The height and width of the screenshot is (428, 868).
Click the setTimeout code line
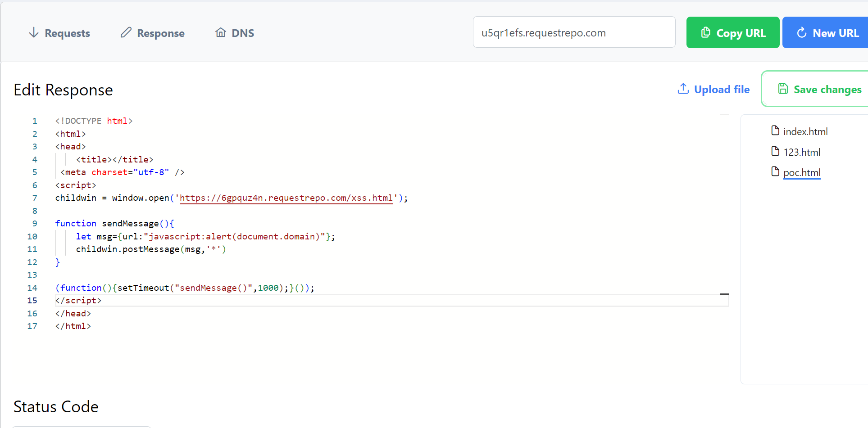coord(185,288)
